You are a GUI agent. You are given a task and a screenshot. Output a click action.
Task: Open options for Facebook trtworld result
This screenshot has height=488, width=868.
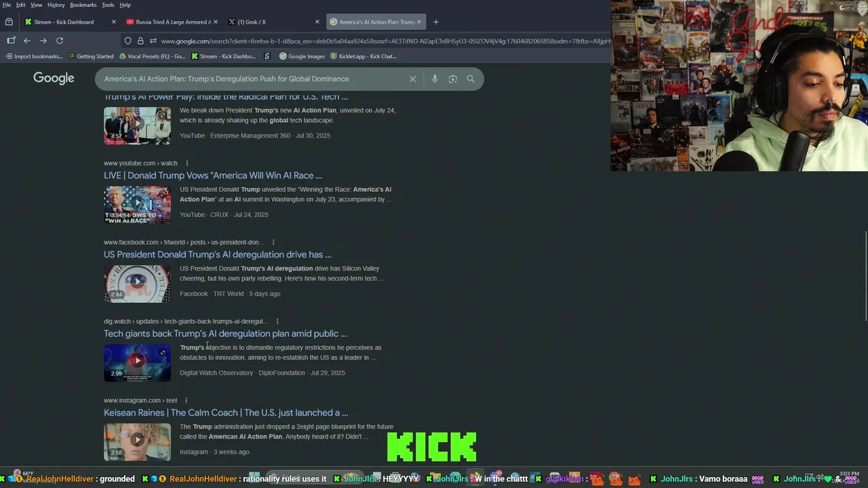click(x=273, y=242)
